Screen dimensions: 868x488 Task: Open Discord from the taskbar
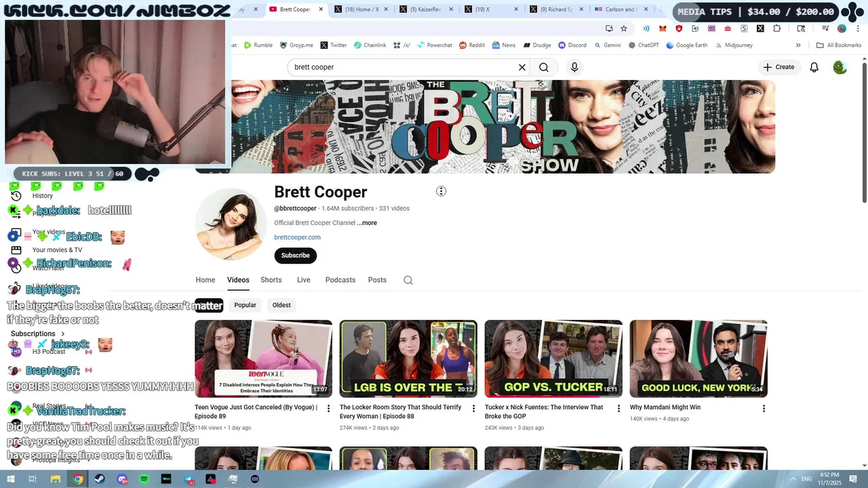pyautogui.click(x=122, y=479)
